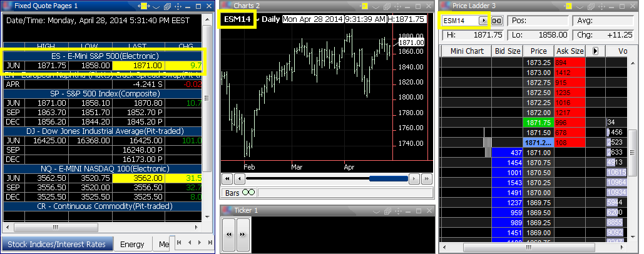Click the link icon in Charts 2 title bar

point(364,6)
